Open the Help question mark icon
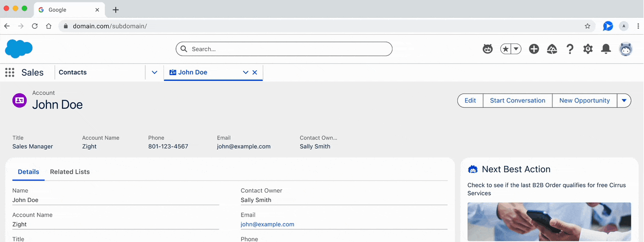Viewport: 644px width, 242px height. tap(569, 49)
